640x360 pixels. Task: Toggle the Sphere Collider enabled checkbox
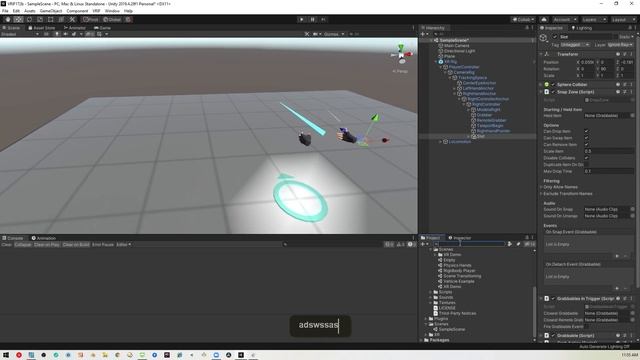(553, 85)
